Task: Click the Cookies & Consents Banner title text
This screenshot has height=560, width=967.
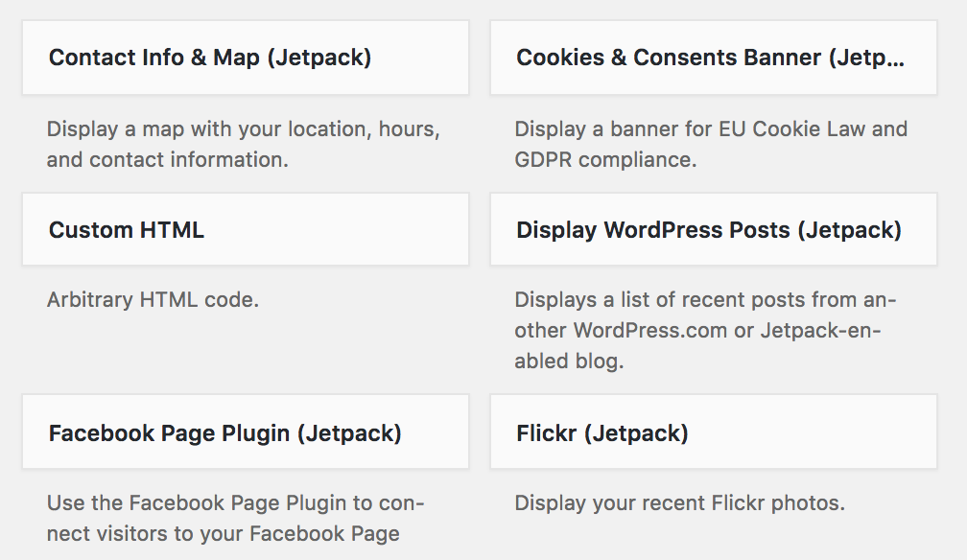Action: pyautogui.click(x=711, y=58)
